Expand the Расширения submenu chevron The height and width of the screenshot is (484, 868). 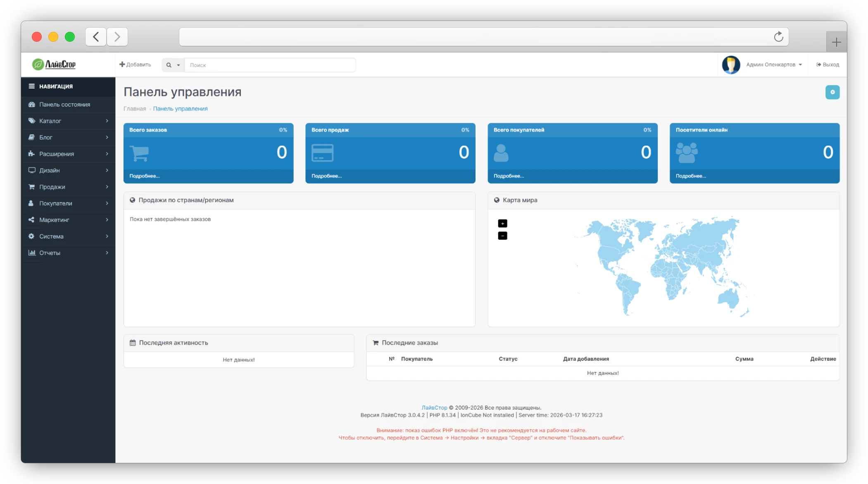[107, 154]
